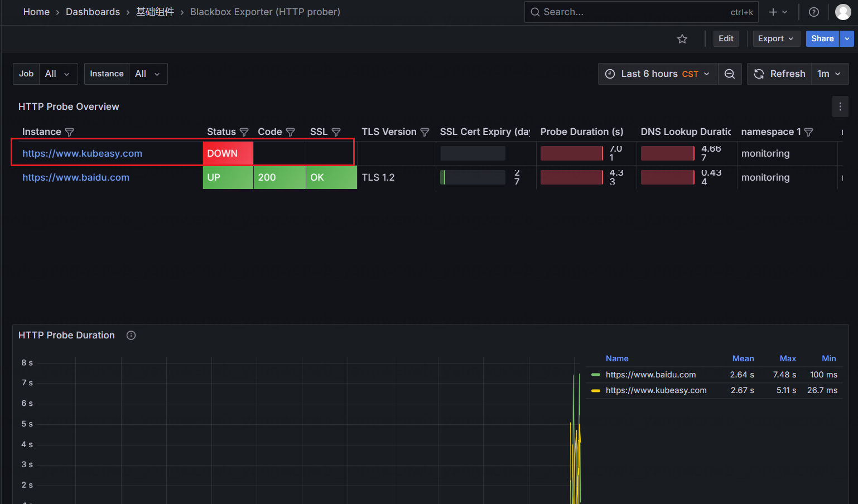Image resolution: width=858 pixels, height=504 pixels.
Task: Open HTTP Probe Overview panel menu
Action: (840, 106)
